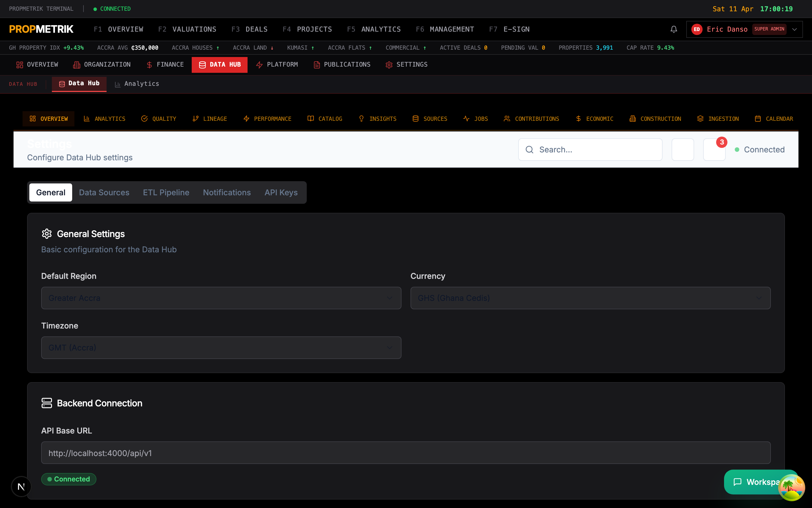Select Overview in management toolbar
The image size is (812, 508).
coord(37,65)
